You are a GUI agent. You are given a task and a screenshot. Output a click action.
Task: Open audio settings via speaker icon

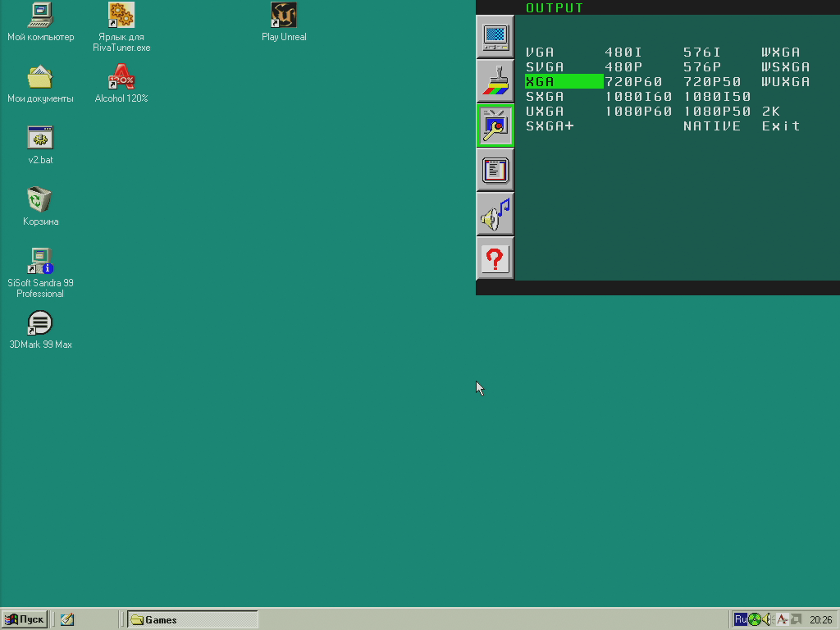click(x=495, y=214)
